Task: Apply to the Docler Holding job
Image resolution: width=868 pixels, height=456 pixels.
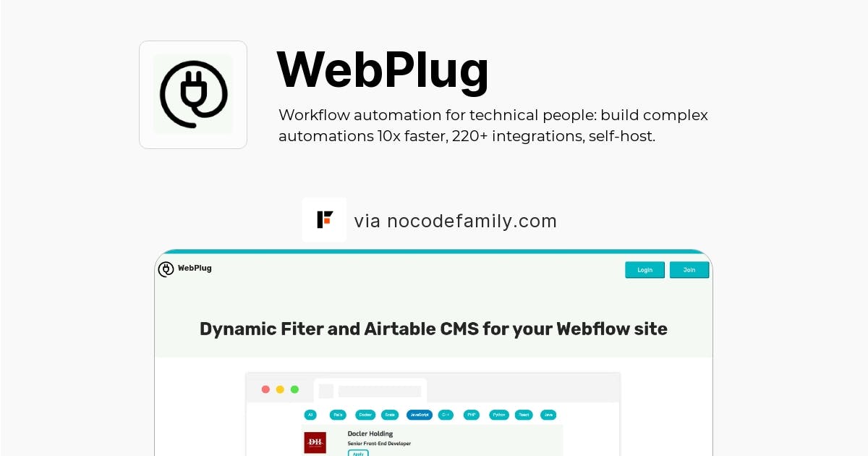Action: (x=358, y=453)
